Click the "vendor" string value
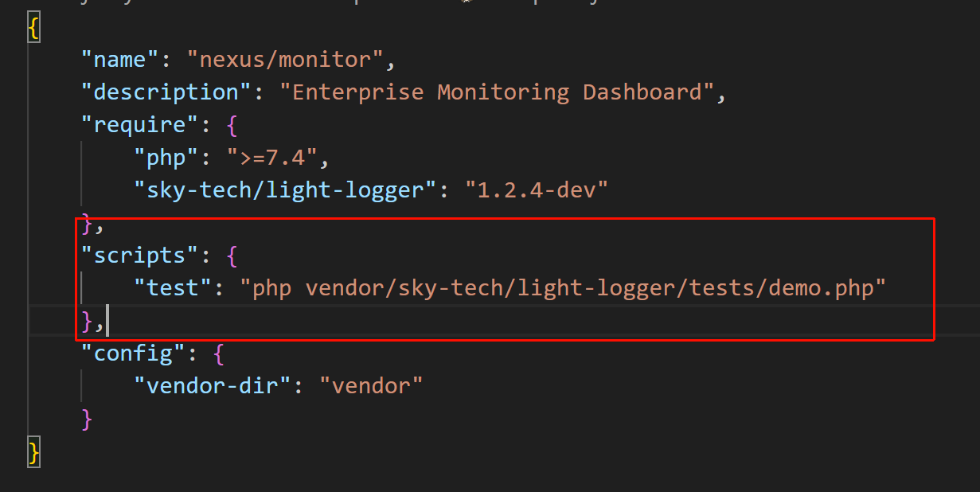Viewport: 980px width, 492px height. tap(371, 386)
